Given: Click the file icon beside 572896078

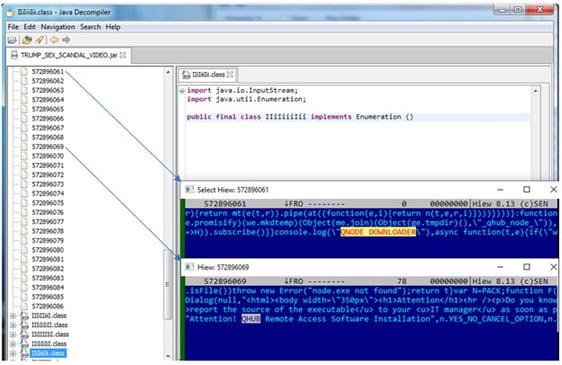Looking at the screenshot, I should pyautogui.click(x=24, y=231).
